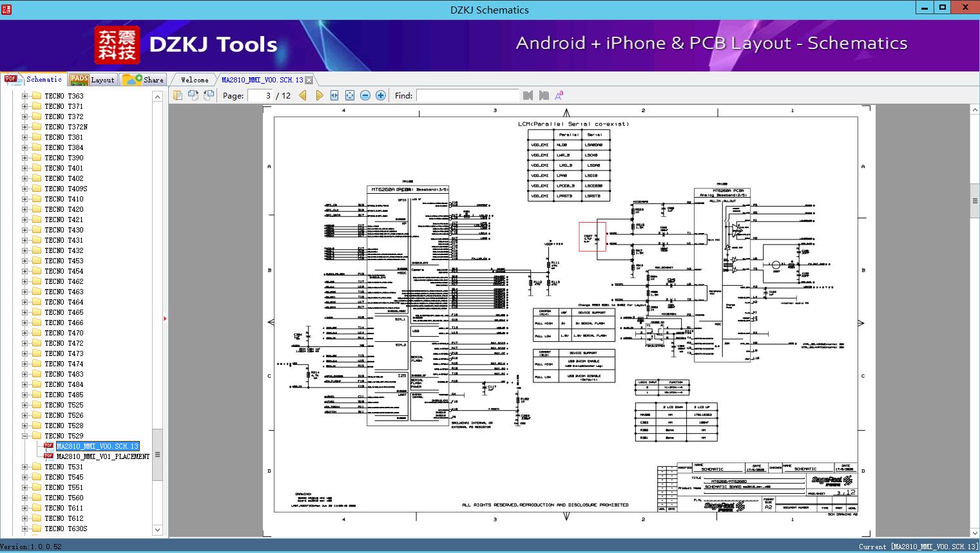980x553 pixels.
Task: Zoom in with the plus icon
Action: click(x=381, y=95)
